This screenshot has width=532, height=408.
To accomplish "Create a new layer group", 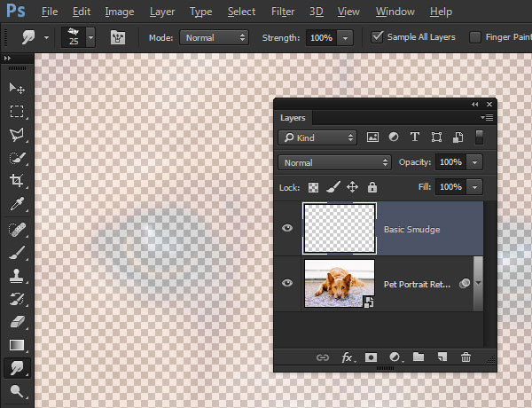I will point(419,357).
